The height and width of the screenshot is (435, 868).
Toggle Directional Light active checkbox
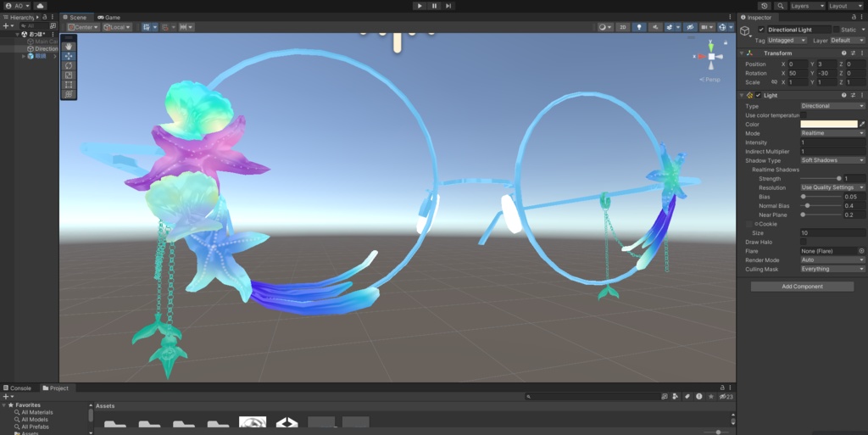pyautogui.click(x=761, y=30)
